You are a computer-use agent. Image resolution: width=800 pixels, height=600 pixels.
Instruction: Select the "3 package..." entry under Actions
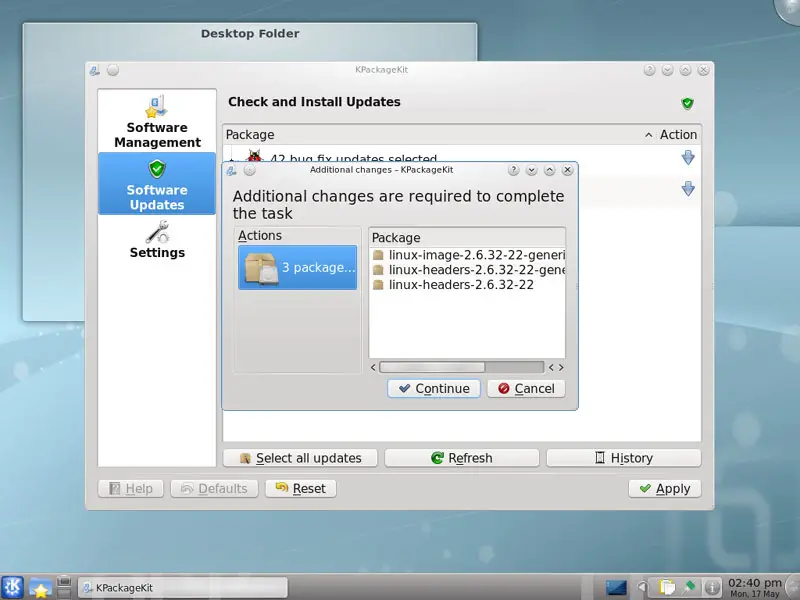[x=297, y=268]
